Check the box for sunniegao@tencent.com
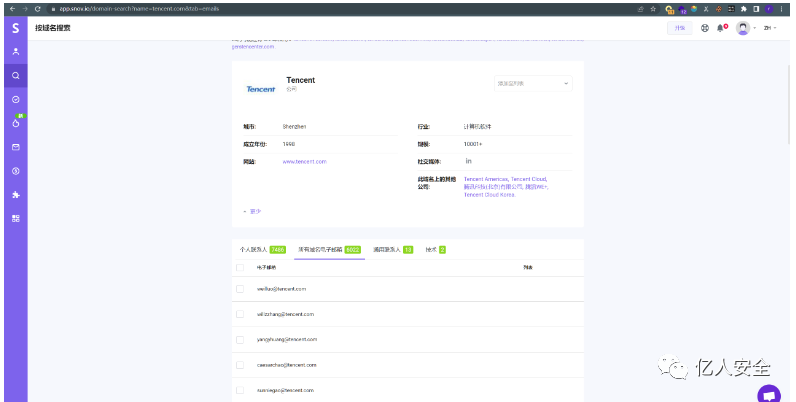The width and height of the screenshot is (796, 402). click(x=240, y=390)
